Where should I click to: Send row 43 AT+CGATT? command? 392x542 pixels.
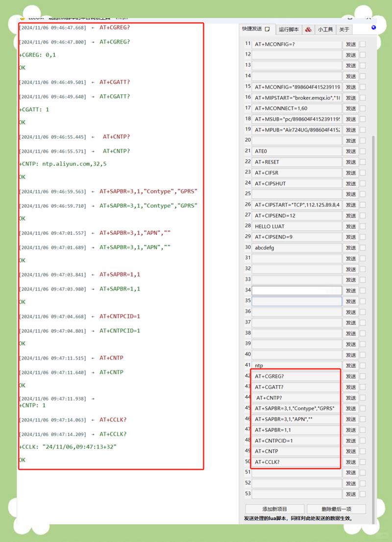pos(351,387)
